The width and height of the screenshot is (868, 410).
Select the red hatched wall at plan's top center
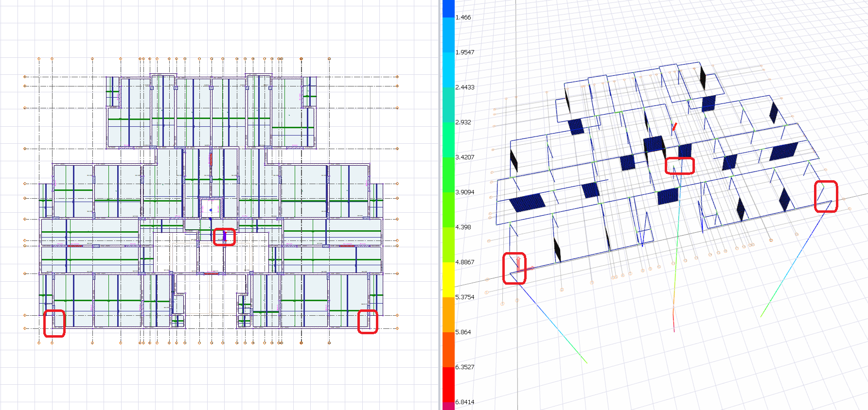[211, 159]
